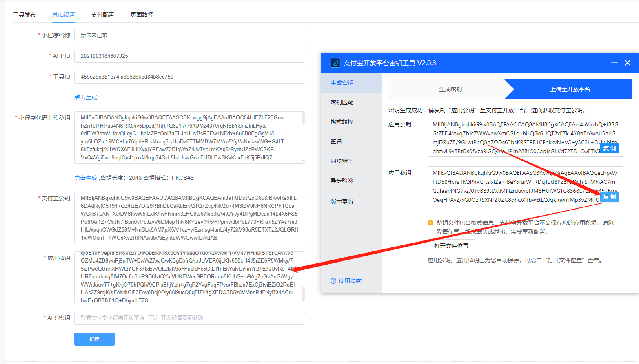Image resolution: width=639 pixels, height=364 pixels.
Task: Click 点击生成 link below 工具ID
Action: pyautogui.click(x=86, y=97)
